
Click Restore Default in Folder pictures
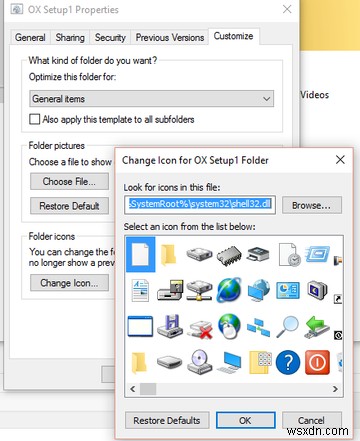[69, 206]
